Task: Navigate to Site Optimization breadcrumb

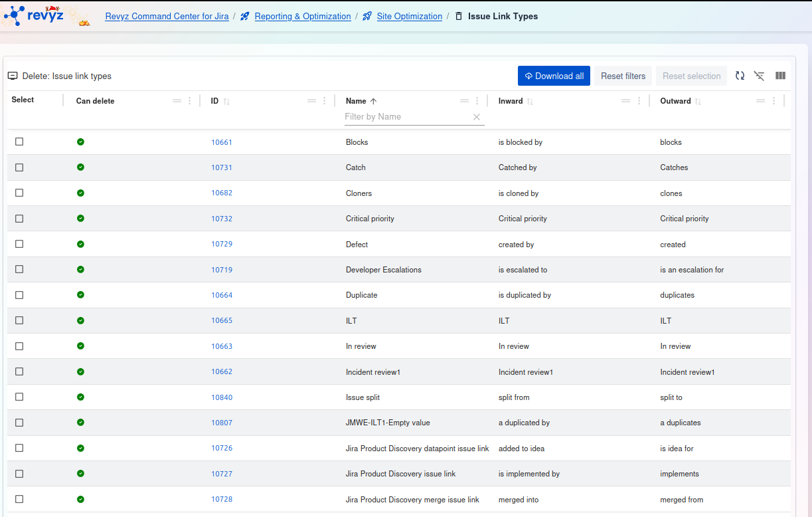Action: click(409, 17)
